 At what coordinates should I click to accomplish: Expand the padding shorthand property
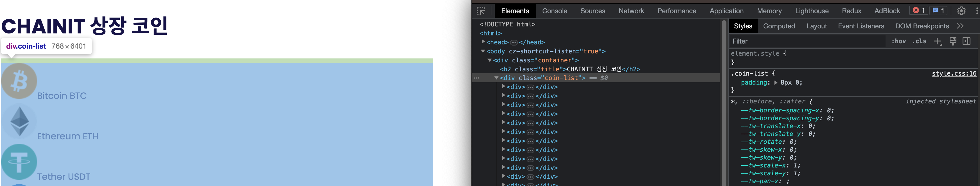(x=776, y=83)
